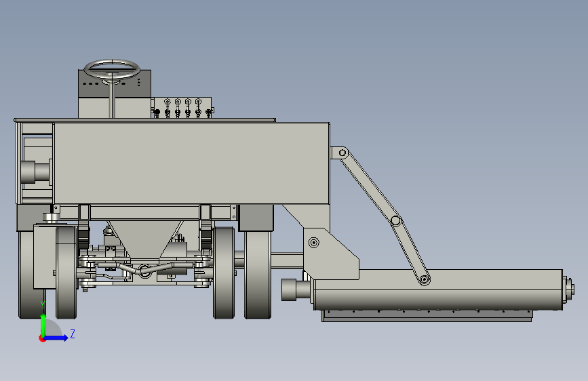Click the blue 'Z' axis label
This screenshot has height=381, width=588.
(73, 334)
